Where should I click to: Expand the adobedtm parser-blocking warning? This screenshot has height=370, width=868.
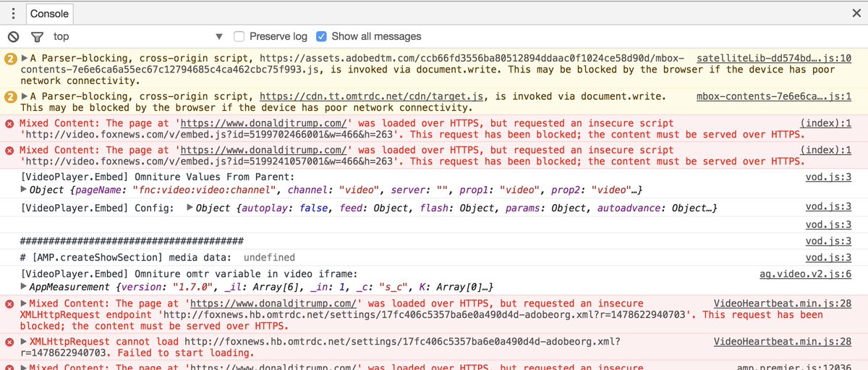pos(25,58)
